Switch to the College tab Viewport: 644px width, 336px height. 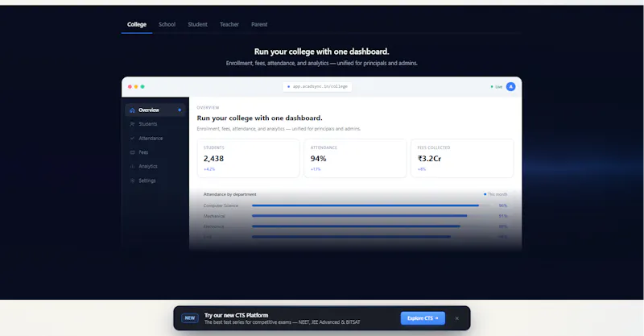(137, 24)
